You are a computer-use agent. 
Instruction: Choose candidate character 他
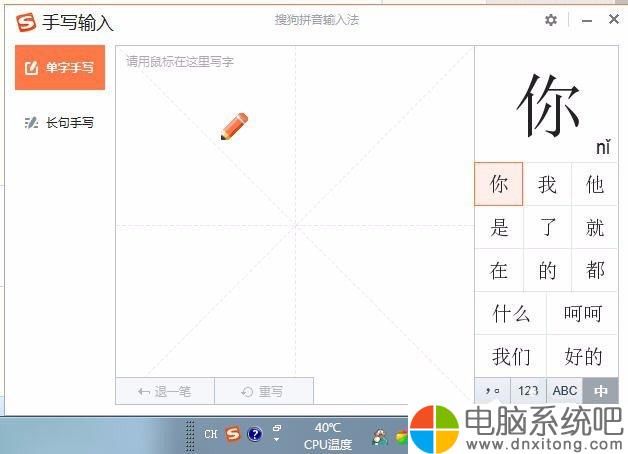click(595, 184)
